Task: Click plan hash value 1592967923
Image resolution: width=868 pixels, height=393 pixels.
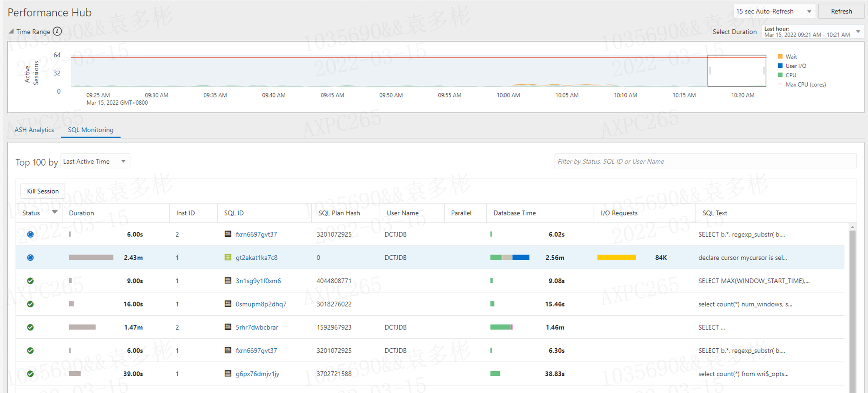Action: [334, 327]
